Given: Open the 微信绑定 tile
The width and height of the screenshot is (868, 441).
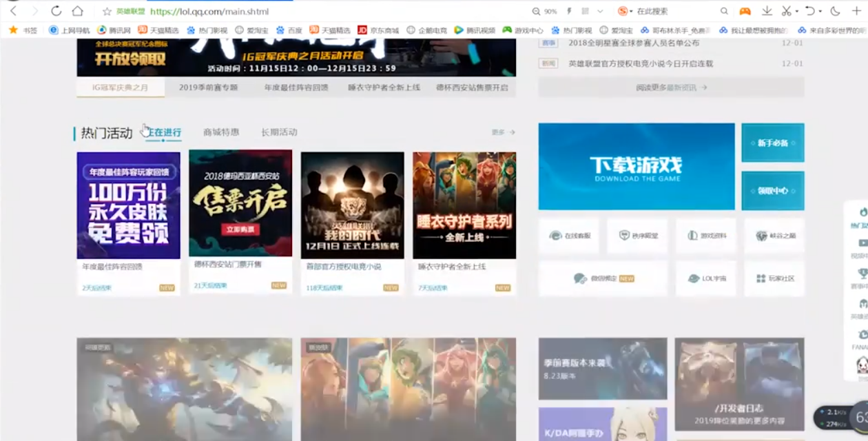Looking at the screenshot, I should [603, 278].
